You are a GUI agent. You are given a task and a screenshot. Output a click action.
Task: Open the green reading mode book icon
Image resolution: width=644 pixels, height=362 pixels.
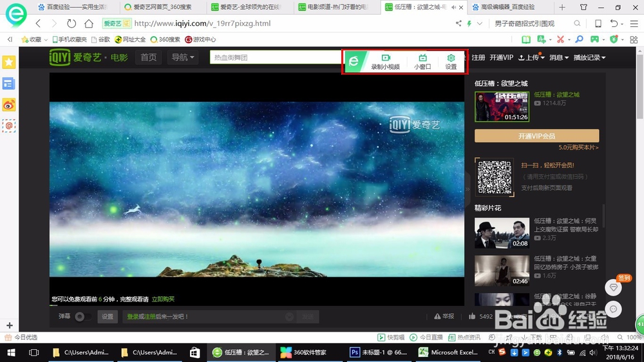pyautogui.click(x=526, y=39)
